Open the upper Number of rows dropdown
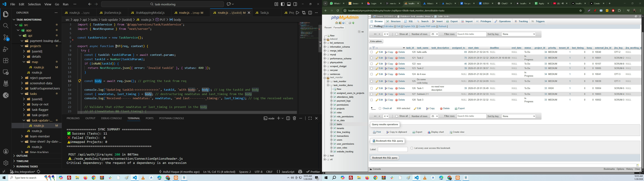This screenshot has width=644, height=181. pos(434,34)
